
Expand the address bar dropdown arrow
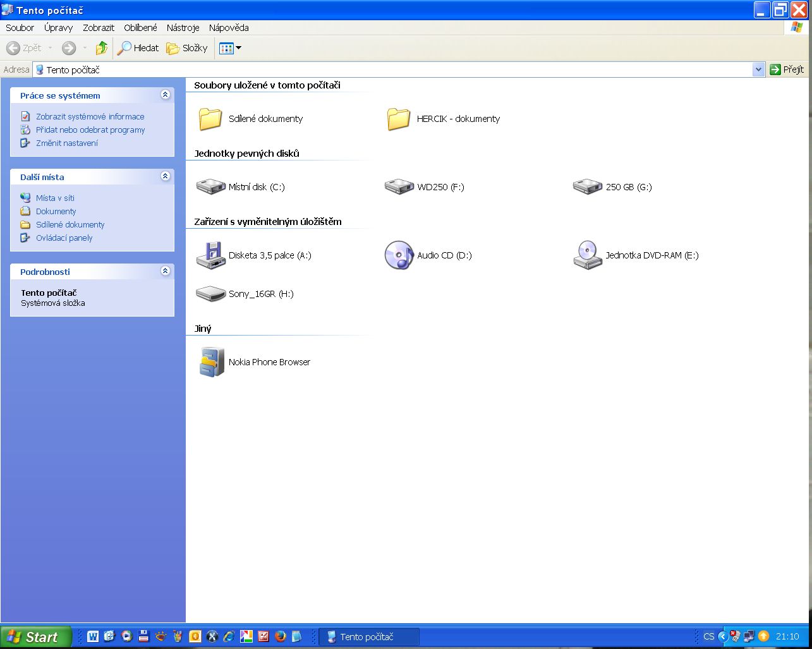(x=758, y=70)
